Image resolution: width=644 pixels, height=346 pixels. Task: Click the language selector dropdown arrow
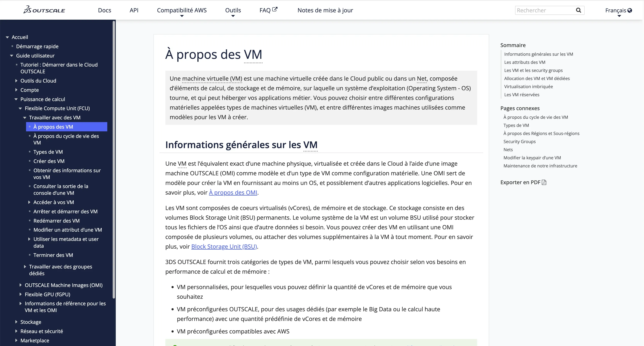pos(619,16)
